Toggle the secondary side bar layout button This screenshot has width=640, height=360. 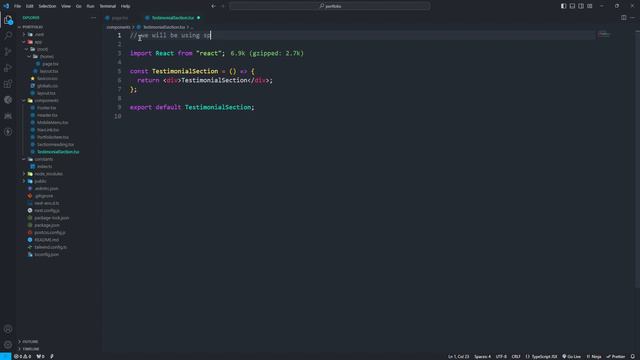point(581,6)
